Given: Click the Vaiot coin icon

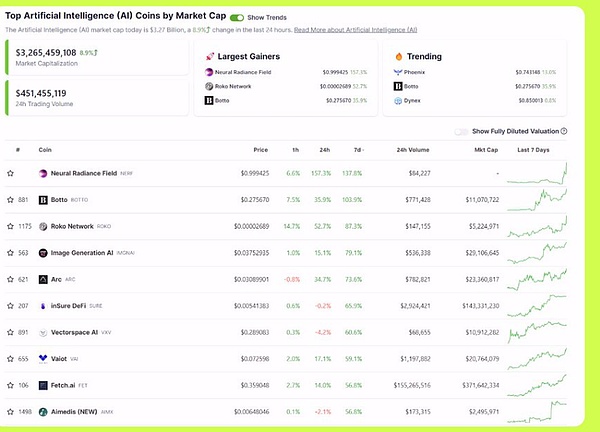Looking at the screenshot, I should click(x=43, y=358).
